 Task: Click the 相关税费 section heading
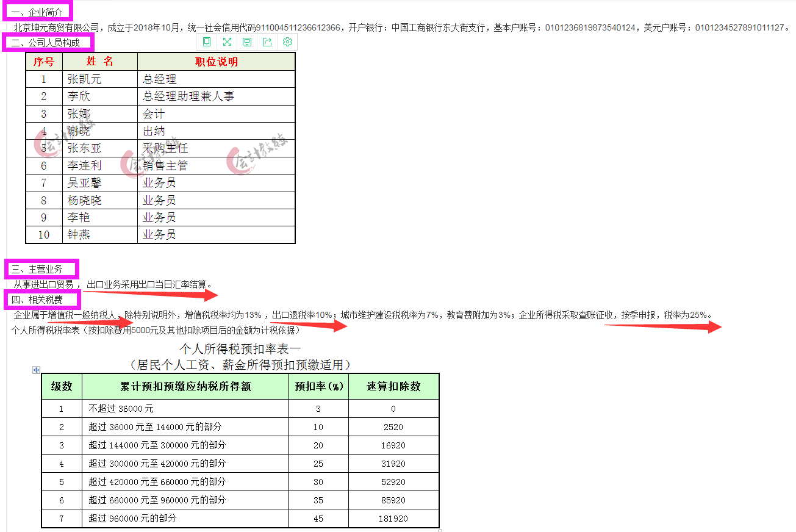click(37, 298)
